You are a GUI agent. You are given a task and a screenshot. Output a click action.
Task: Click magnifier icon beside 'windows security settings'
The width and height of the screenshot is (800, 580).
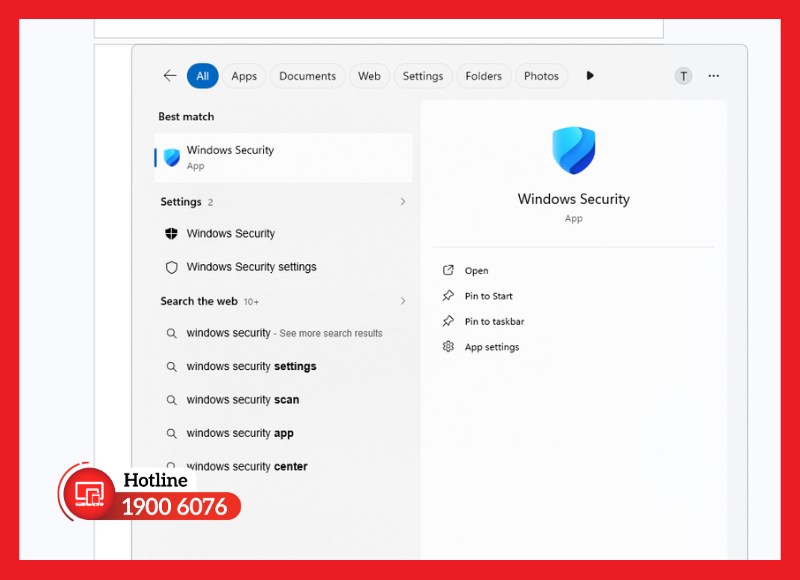click(x=172, y=367)
